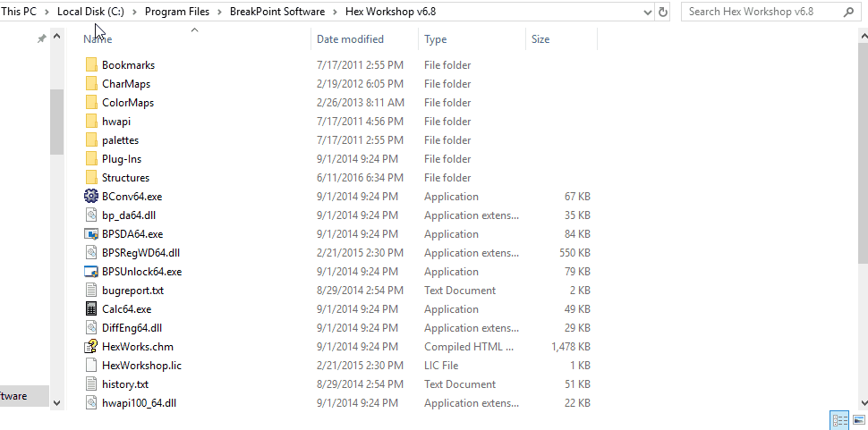Go to BreakPoint Software breadcrumb
The height and width of the screenshot is (430, 868).
(277, 12)
